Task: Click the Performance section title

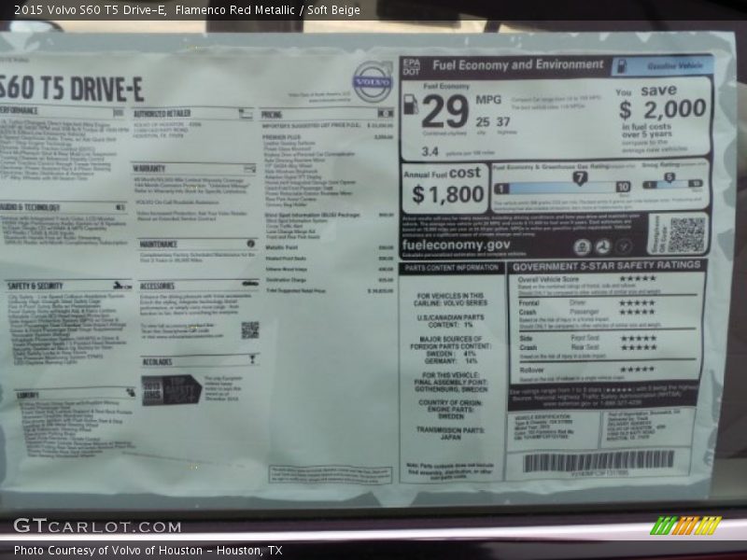Action: point(19,110)
